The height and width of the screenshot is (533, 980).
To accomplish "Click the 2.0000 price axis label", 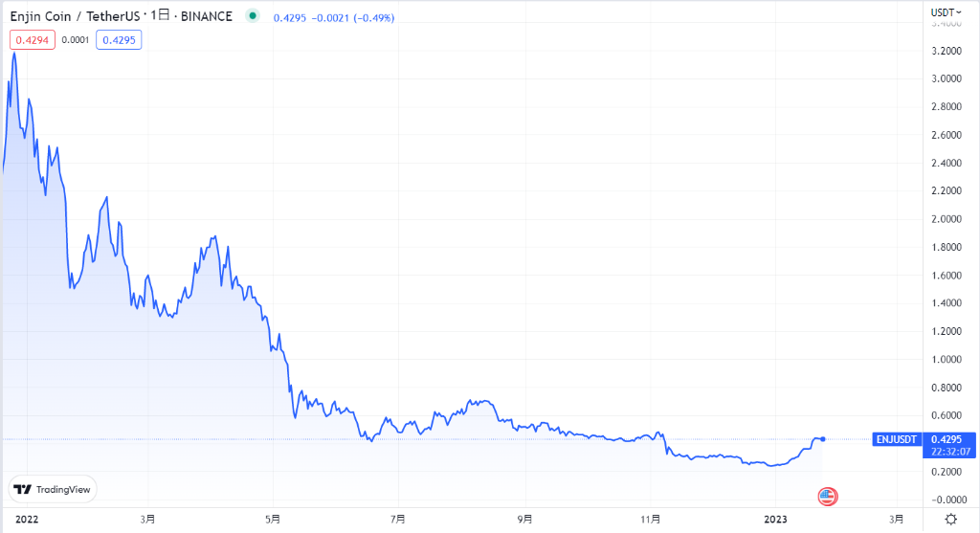I will point(947,219).
